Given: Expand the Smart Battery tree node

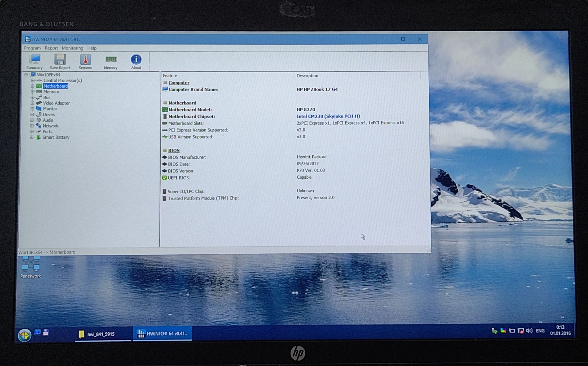Looking at the screenshot, I should point(32,137).
